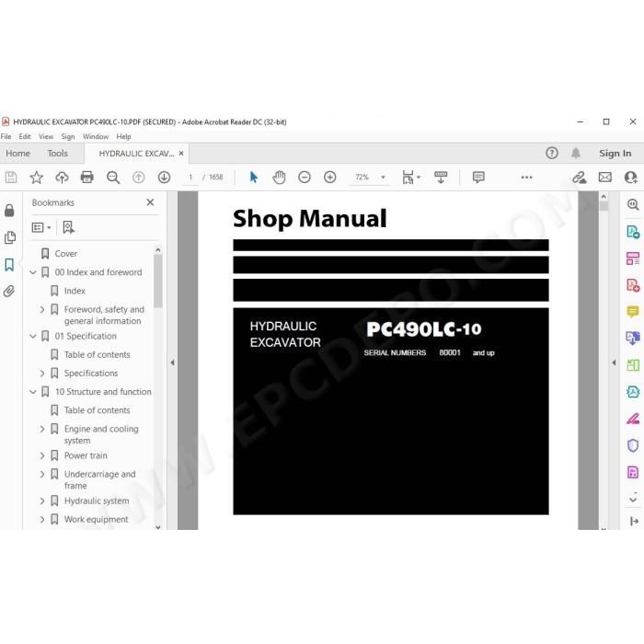Zoom out with the minus circle icon
The height and width of the screenshot is (644, 644).
[305, 177]
